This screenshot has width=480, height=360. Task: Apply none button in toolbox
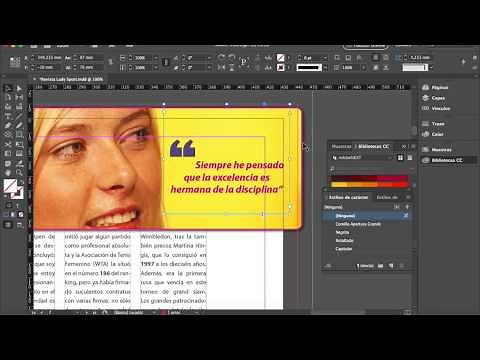pyautogui.click(x=21, y=215)
